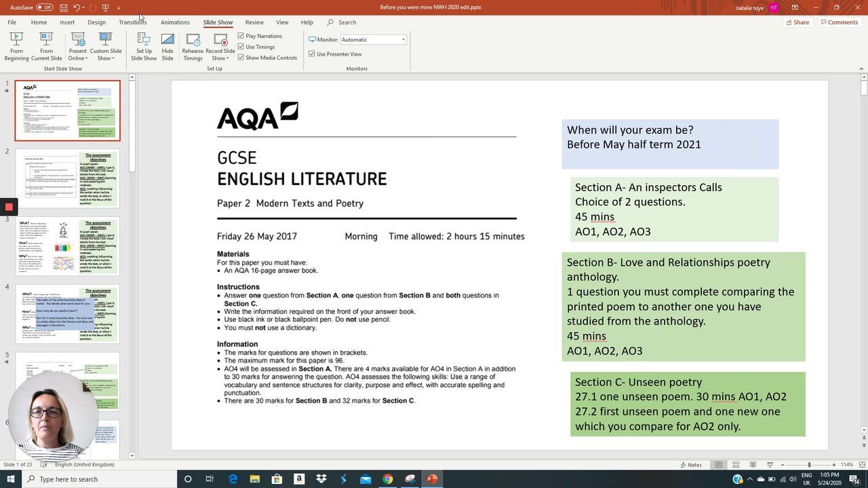This screenshot has width=868, height=488.
Task: Click English (United Kingdom) language indicator
Action: click(x=84, y=464)
